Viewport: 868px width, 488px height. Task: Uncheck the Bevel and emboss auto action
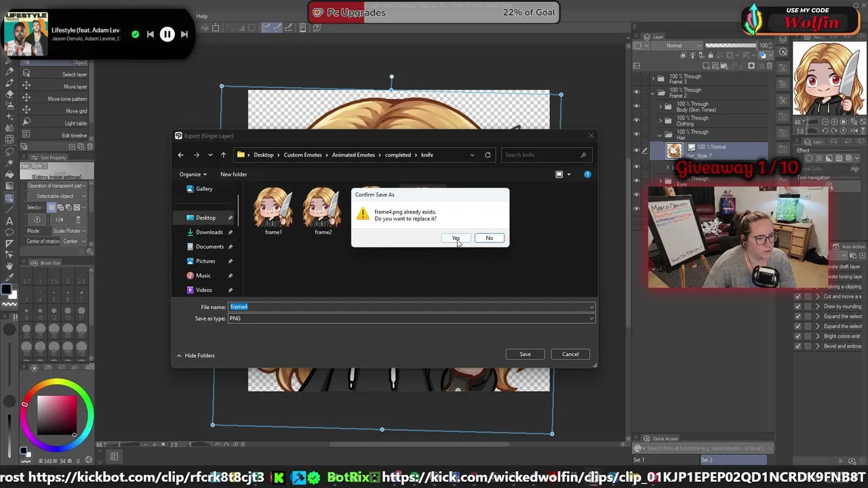798,346
